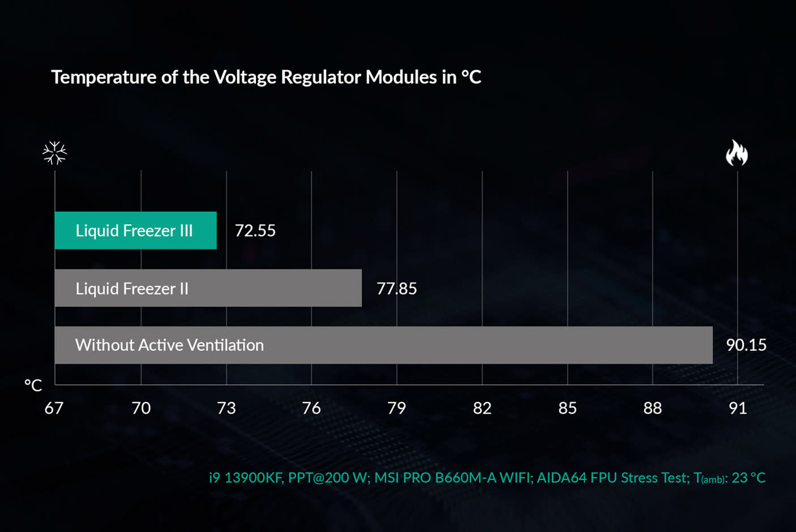Select the teal Liquid Freezer III bar
The height and width of the screenshot is (532, 796).
coord(135,230)
